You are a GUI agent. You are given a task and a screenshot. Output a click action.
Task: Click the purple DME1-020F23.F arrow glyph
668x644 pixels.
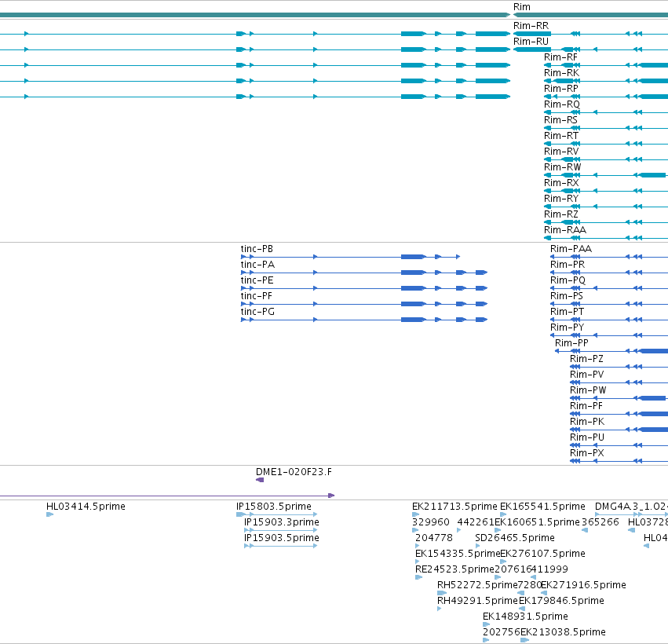(260, 480)
